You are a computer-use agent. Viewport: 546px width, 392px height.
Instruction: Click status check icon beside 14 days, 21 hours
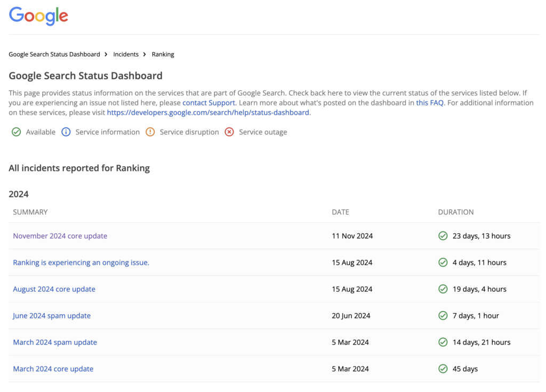(x=443, y=342)
